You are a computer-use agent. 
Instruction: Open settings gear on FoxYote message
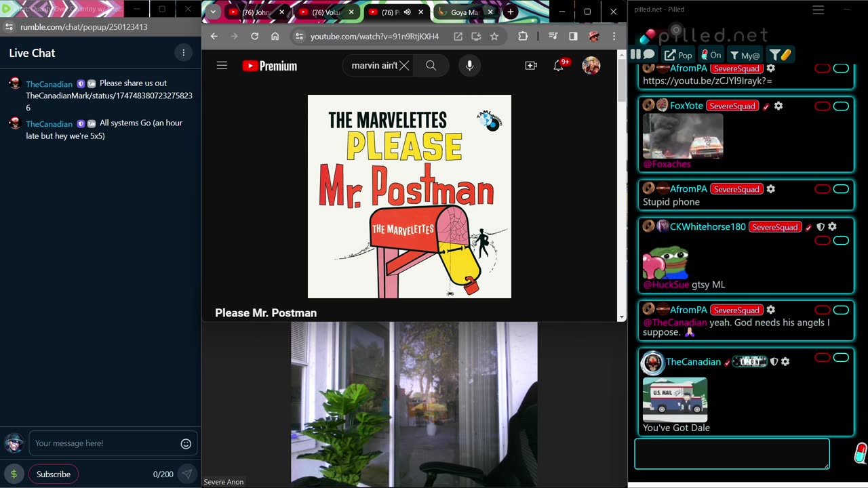coord(778,106)
